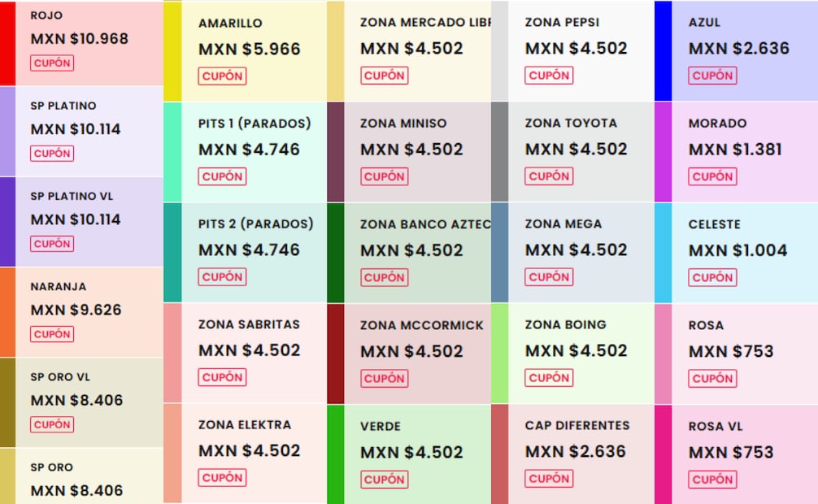Screen dimensions: 818x504
Task: Open the CUPÓN for SP PLATINO
Action: point(52,153)
